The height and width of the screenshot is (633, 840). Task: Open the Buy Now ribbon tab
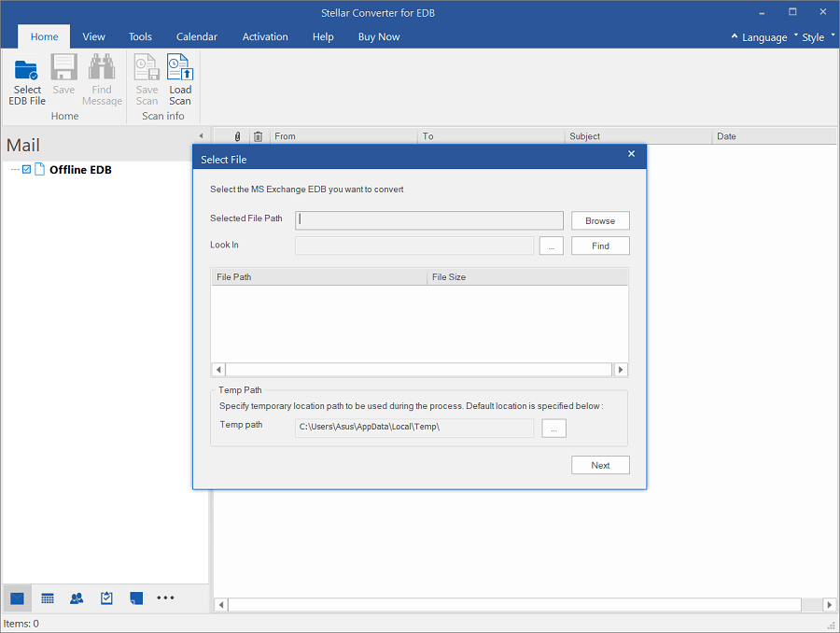pyautogui.click(x=379, y=36)
